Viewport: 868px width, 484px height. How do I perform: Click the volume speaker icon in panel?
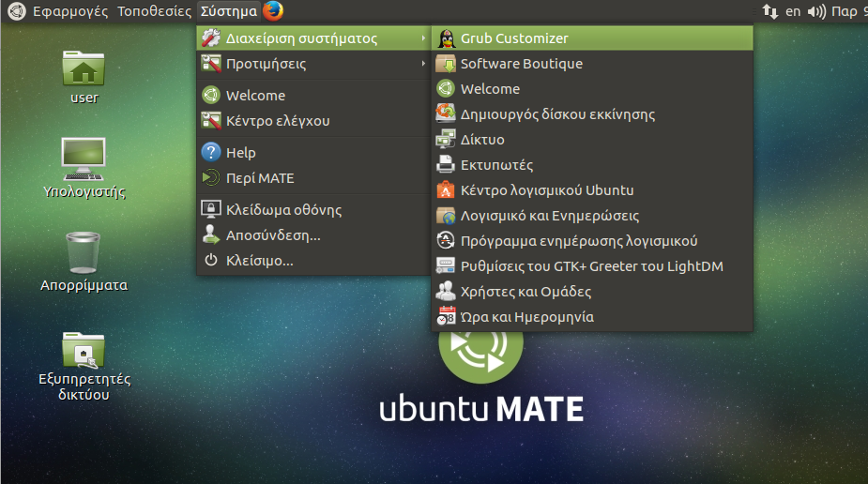(x=816, y=12)
